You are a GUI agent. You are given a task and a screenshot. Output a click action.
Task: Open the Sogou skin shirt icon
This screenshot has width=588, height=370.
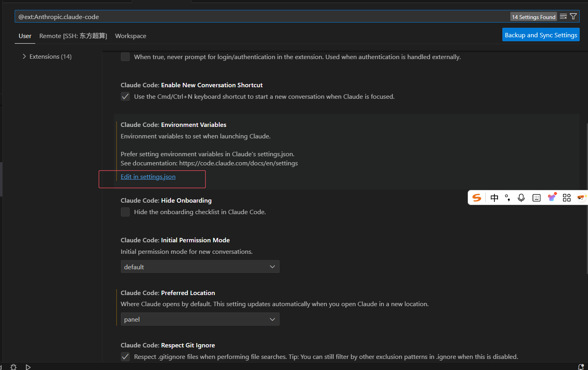[x=552, y=197]
